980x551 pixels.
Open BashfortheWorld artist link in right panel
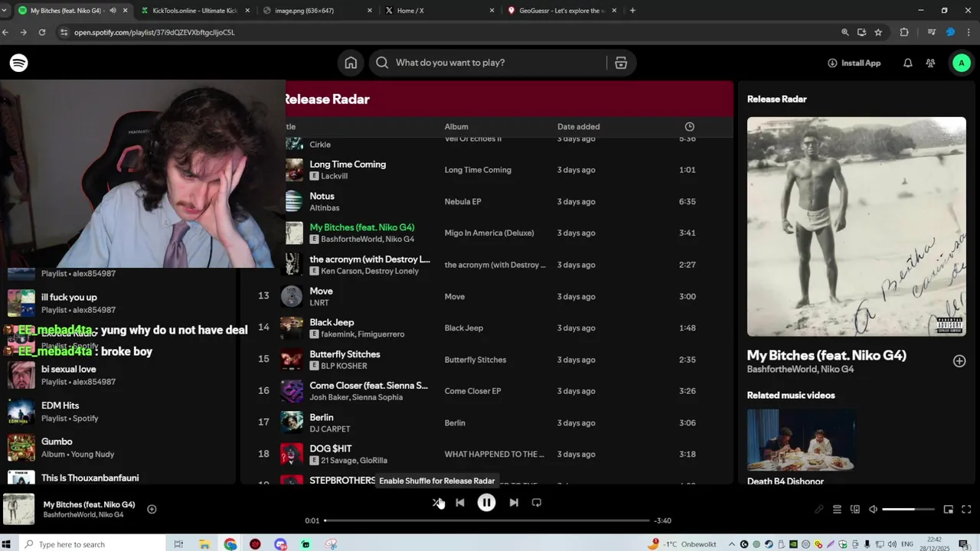781,370
